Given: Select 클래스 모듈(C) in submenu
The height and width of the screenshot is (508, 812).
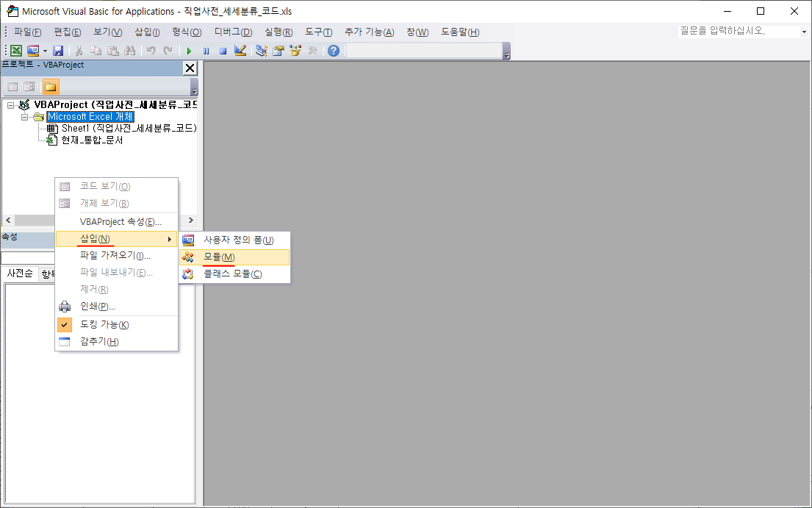Looking at the screenshot, I should (234, 274).
